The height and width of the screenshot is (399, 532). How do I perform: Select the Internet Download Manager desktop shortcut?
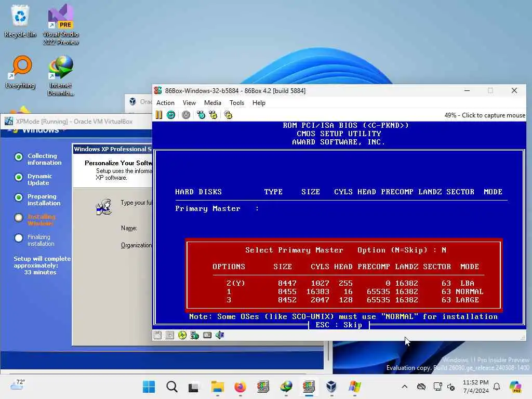pyautogui.click(x=61, y=76)
